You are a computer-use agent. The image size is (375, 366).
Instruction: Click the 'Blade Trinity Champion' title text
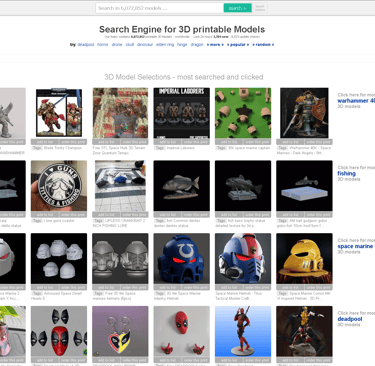pyautogui.click(x=63, y=148)
